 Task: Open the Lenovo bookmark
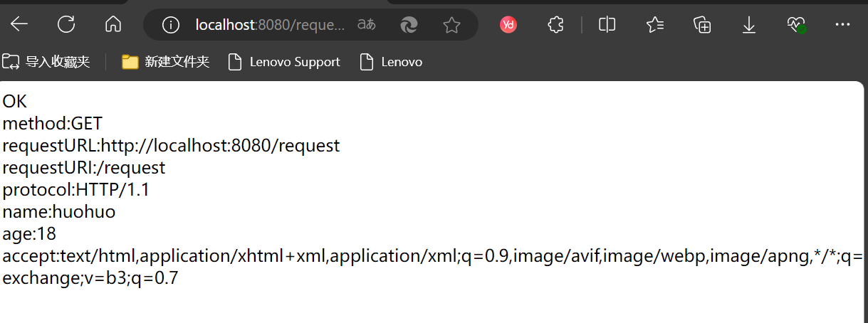[391, 62]
